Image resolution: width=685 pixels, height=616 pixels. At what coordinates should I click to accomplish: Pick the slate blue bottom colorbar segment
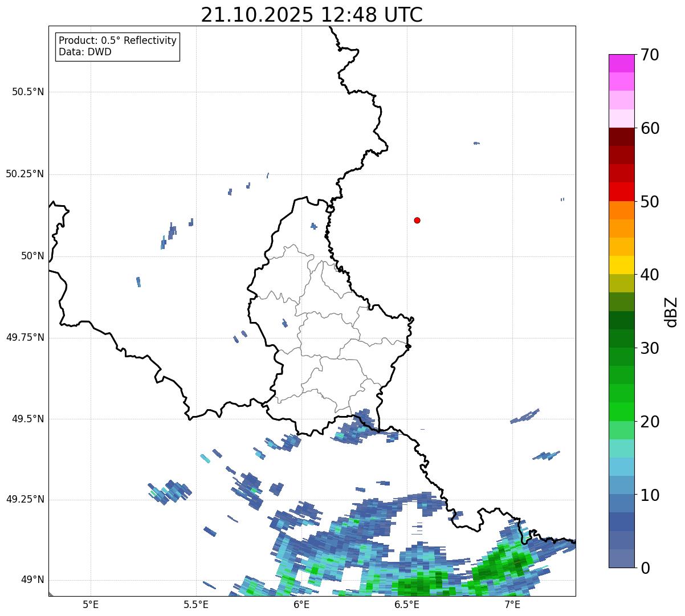pos(621,558)
